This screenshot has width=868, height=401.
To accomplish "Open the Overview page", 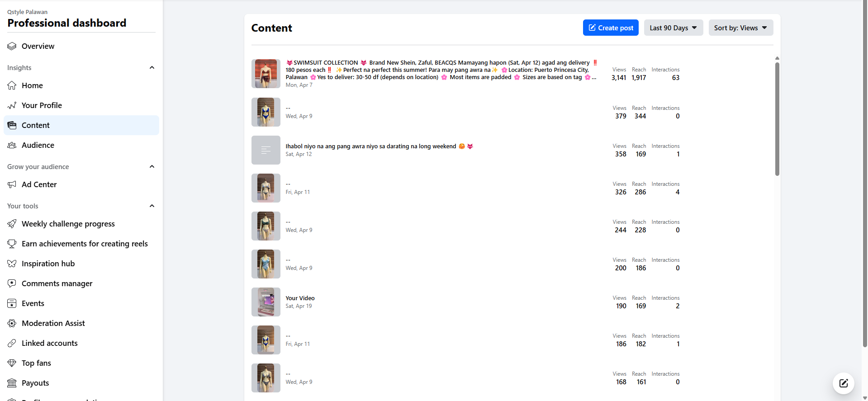I will pyautogui.click(x=81, y=46).
